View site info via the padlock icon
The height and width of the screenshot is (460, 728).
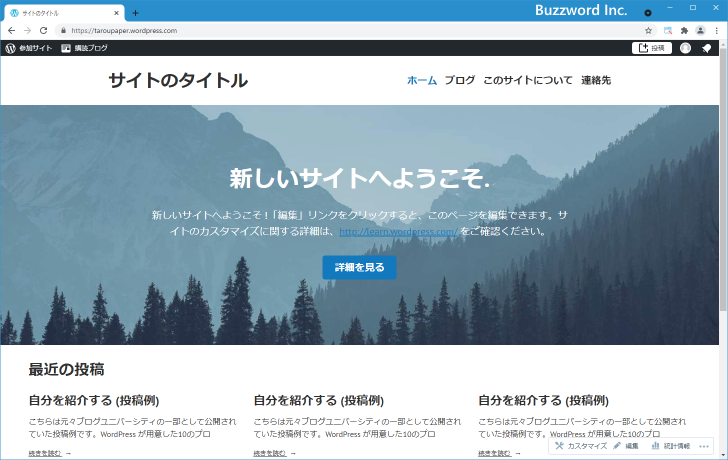tap(64, 31)
